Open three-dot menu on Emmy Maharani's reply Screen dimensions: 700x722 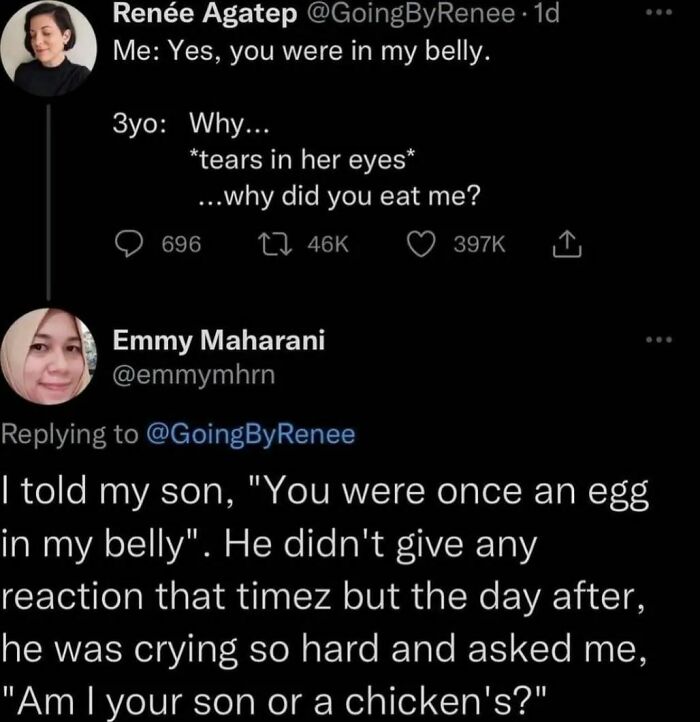[x=656, y=342]
